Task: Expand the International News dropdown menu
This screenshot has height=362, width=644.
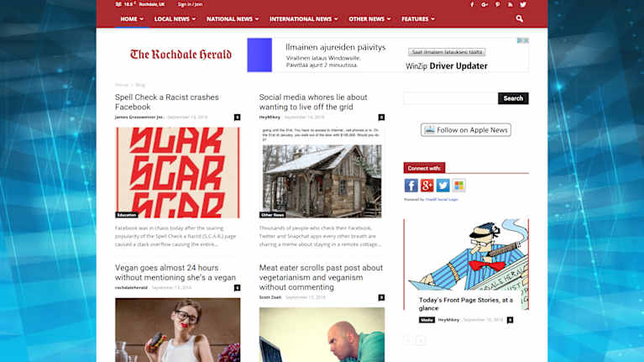Action: (303, 18)
